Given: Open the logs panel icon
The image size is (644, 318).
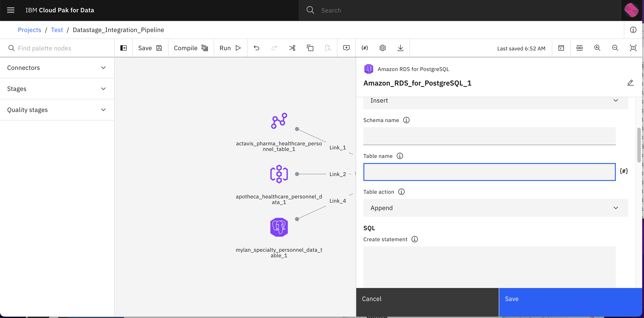Looking at the screenshot, I should [x=561, y=48].
